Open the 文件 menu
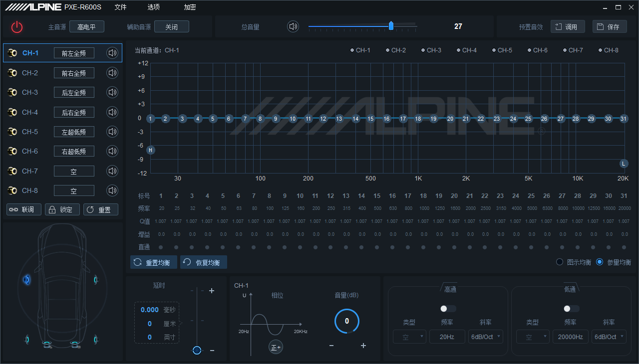639x364 pixels. pyautogui.click(x=120, y=7)
